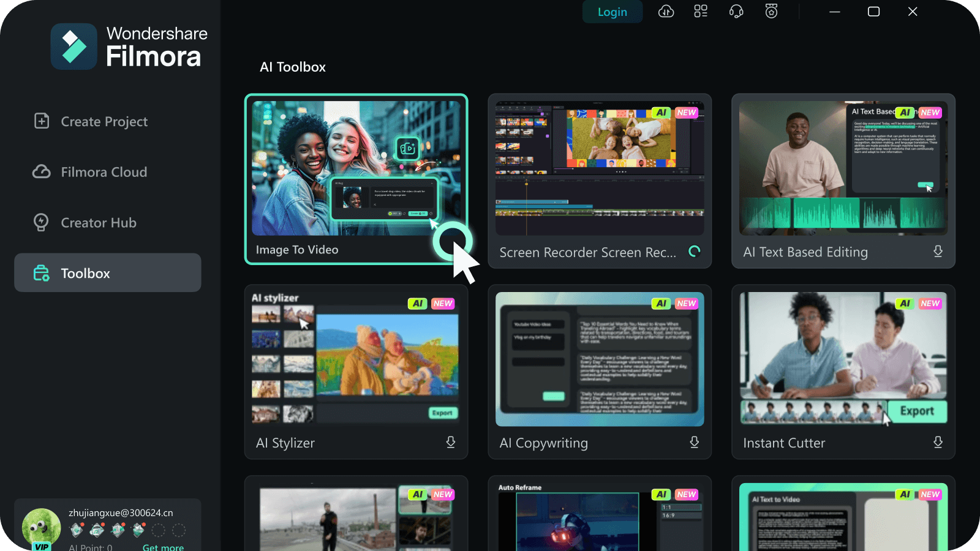The height and width of the screenshot is (551, 980).
Task: Open the cloud download icon in title bar
Action: pyautogui.click(x=666, y=12)
